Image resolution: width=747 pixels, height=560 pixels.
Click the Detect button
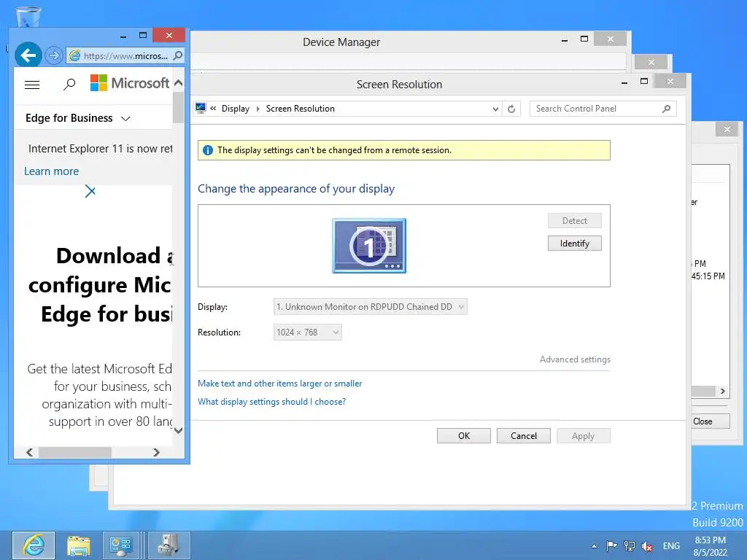coord(575,220)
